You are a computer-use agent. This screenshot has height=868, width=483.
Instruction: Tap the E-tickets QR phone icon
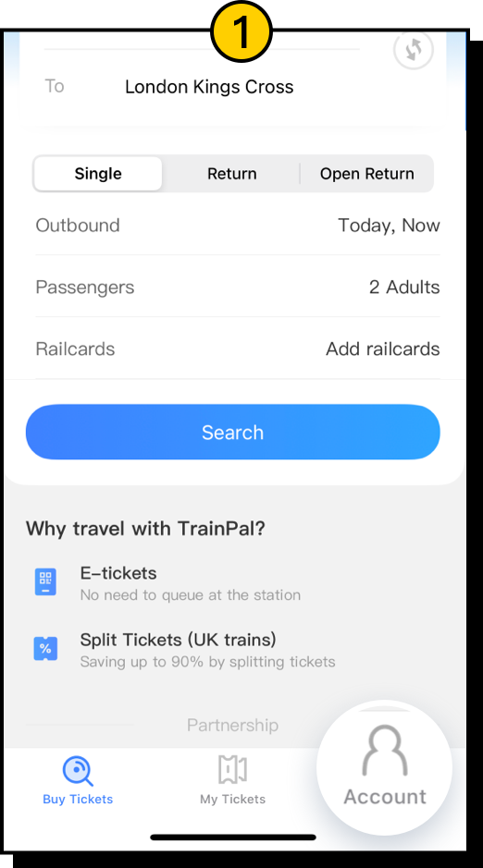pyautogui.click(x=45, y=582)
